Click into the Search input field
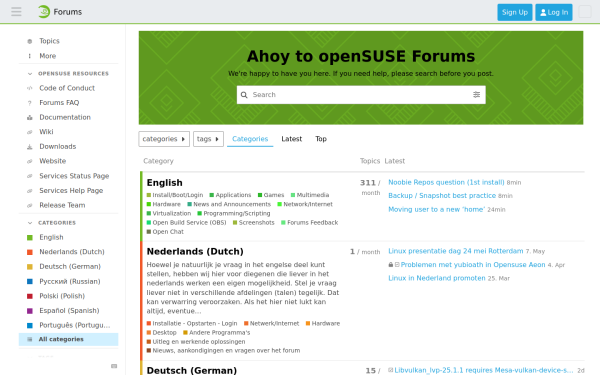The width and height of the screenshot is (600, 375). click(361, 95)
